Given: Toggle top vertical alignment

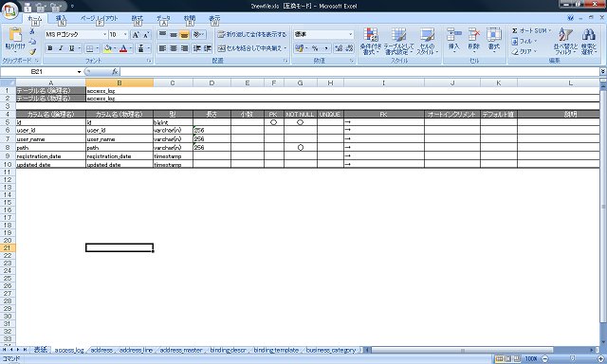Looking at the screenshot, I should click(x=162, y=35).
